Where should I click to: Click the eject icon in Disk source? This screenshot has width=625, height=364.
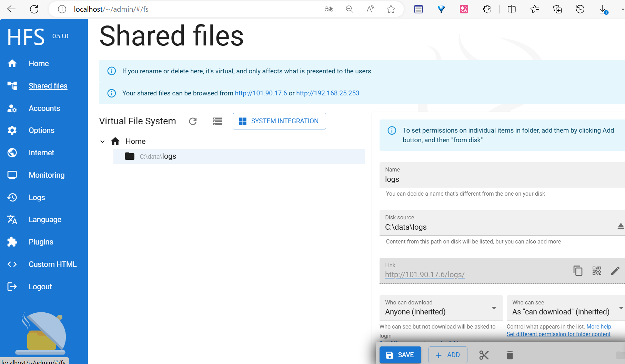point(620,226)
